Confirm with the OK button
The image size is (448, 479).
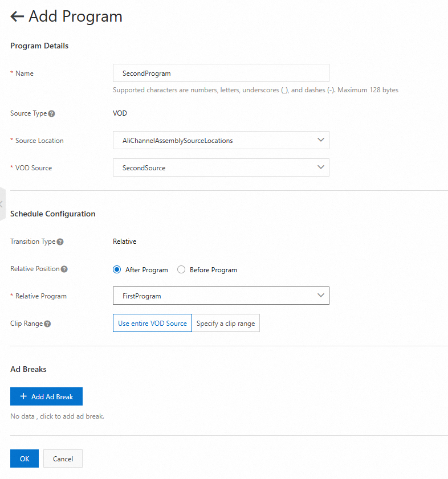pos(25,458)
